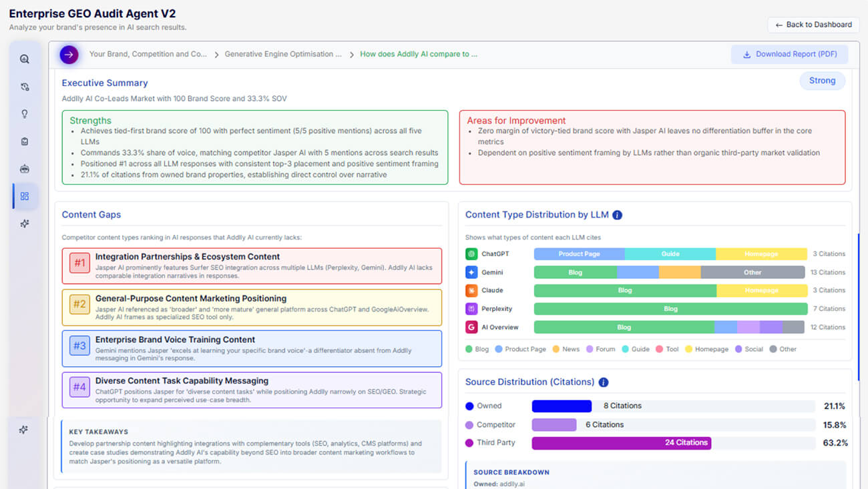868x489 pixels.
Task: Click the chevron before How does Addlly AI breadcrumb
Action: [351, 55]
